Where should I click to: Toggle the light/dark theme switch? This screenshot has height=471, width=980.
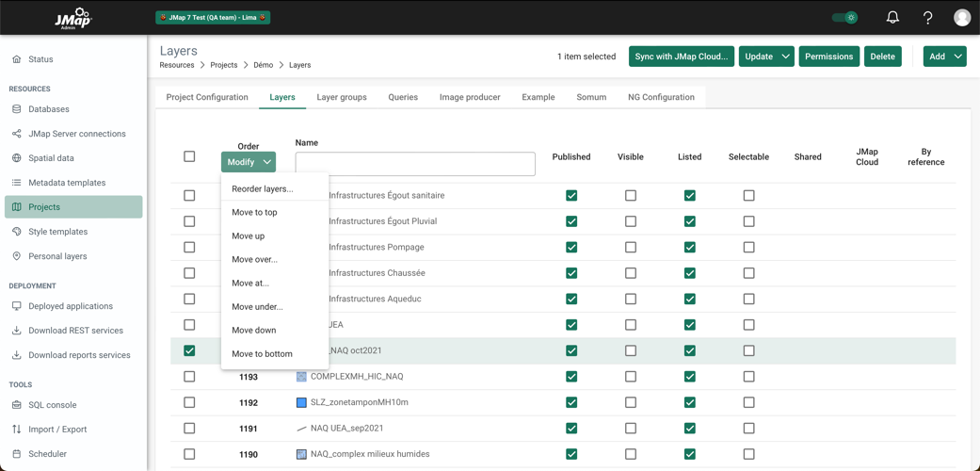click(844, 17)
